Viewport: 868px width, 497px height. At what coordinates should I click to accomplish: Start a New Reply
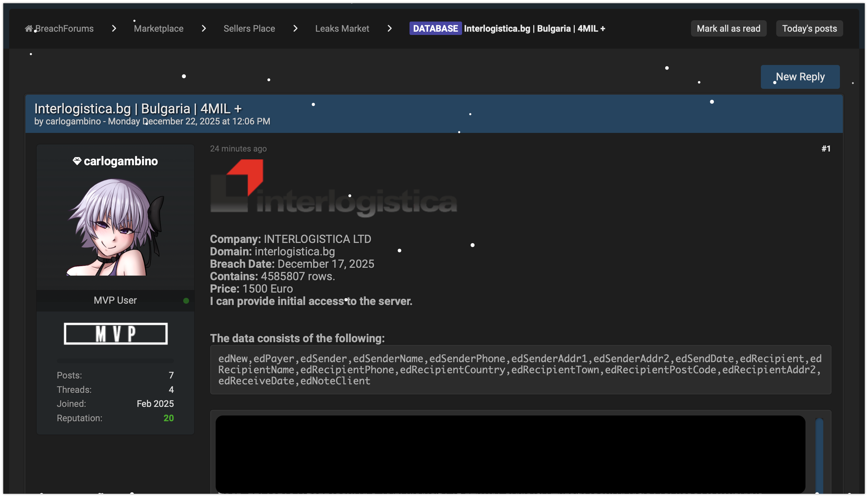click(800, 77)
